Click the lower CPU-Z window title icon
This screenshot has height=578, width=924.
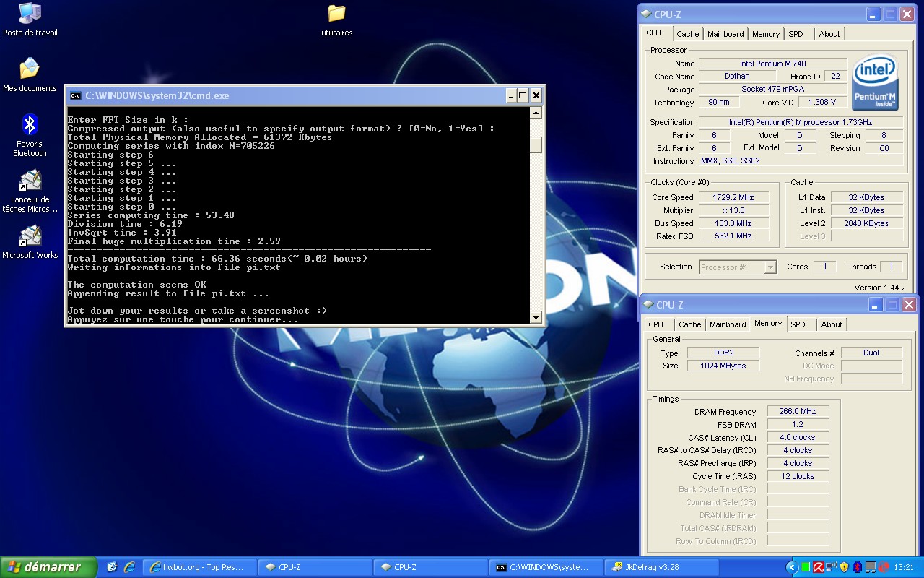[648, 304]
